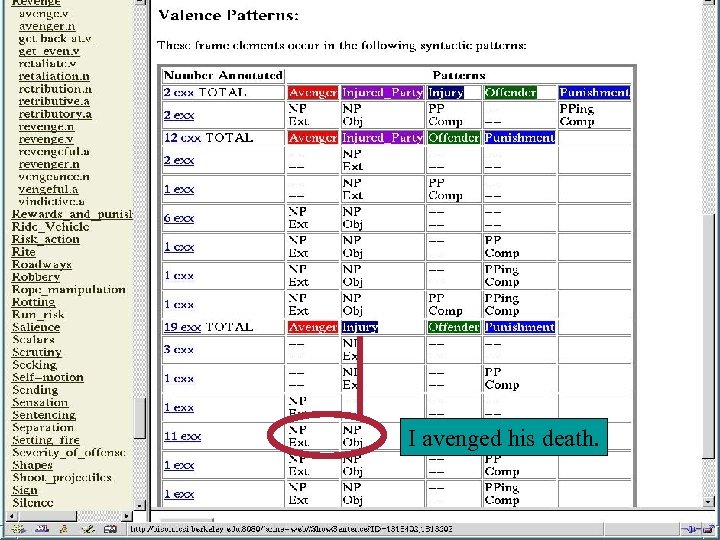Open the get_even.v lexical unit
The width and height of the screenshot is (720, 540).
point(49,51)
